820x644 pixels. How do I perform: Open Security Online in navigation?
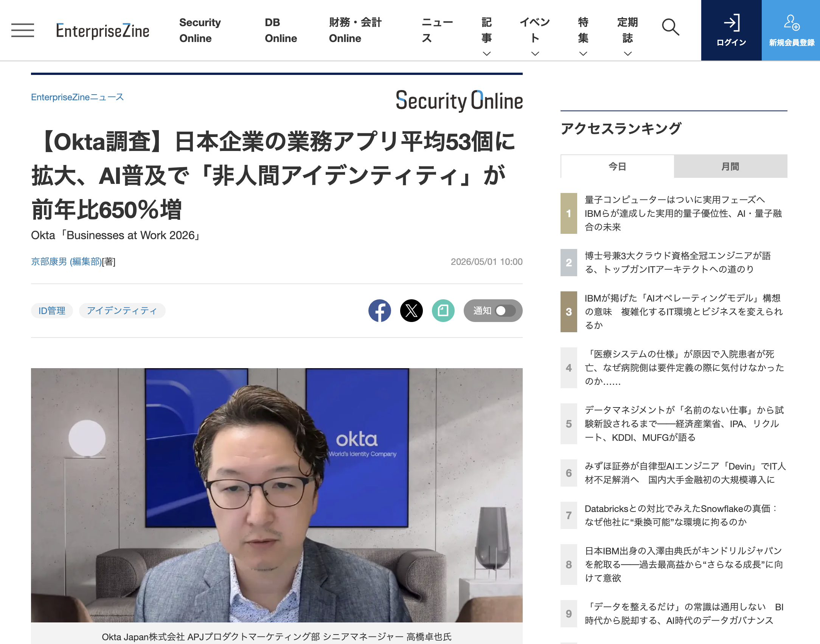tap(200, 30)
